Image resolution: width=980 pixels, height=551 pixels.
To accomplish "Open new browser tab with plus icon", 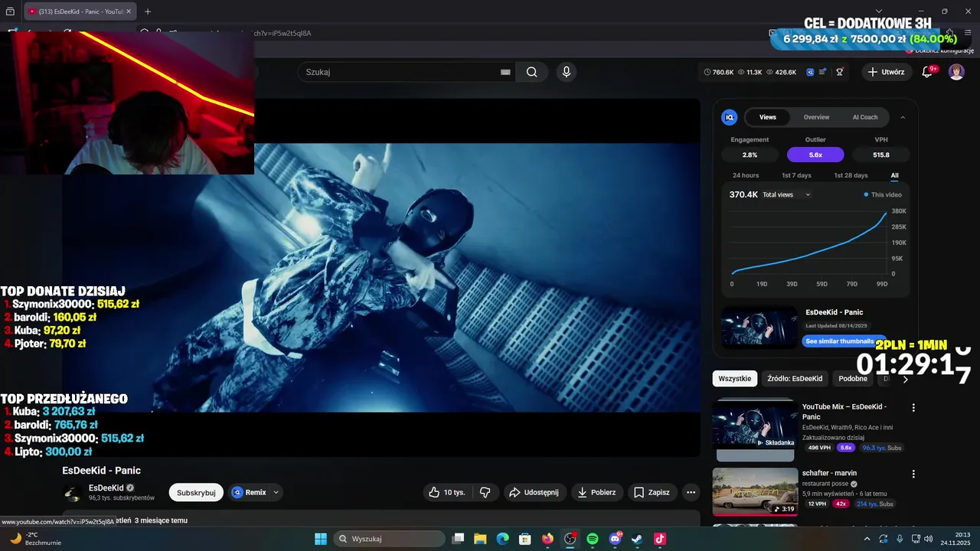I will (148, 11).
